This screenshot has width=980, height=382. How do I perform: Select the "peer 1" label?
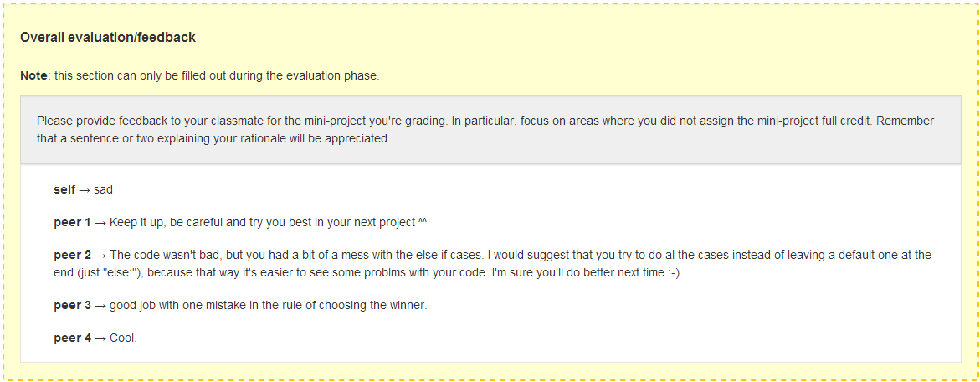pos(72,223)
